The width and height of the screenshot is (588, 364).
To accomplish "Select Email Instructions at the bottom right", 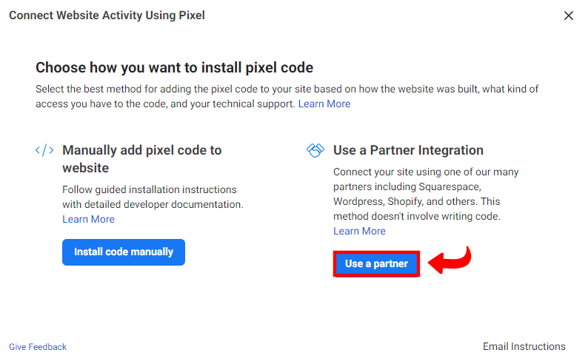I will (524, 346).
